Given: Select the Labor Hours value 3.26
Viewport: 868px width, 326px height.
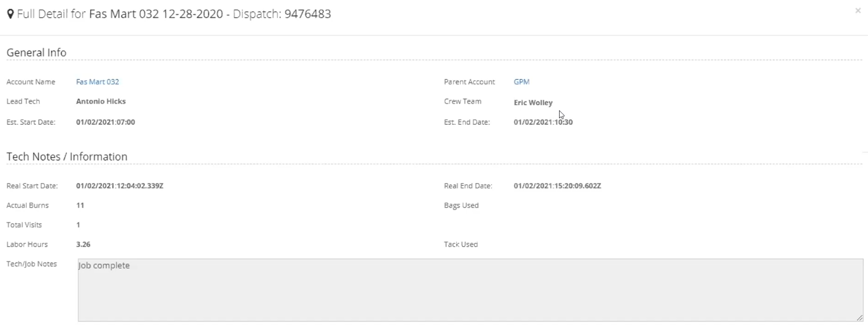Looking at the screenshot, I should [84, 244].
